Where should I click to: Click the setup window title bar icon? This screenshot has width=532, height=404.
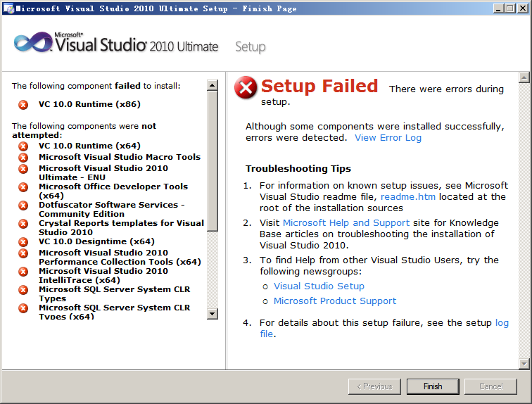coord(8,8)
